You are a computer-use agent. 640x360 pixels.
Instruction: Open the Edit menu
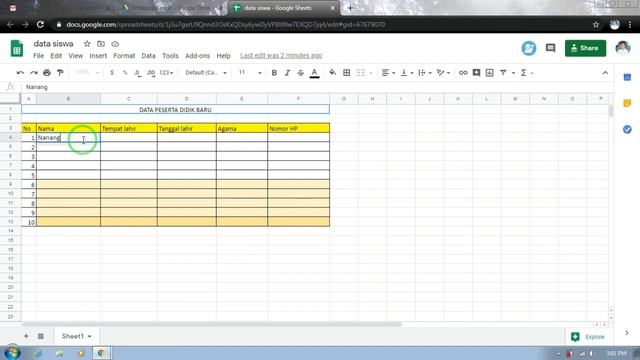tap(56, 56)
